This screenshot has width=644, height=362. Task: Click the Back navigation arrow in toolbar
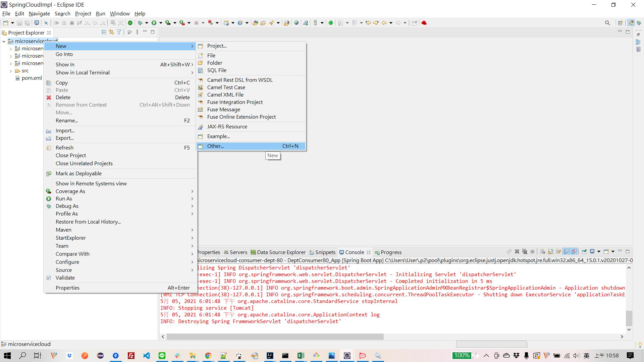point(384,23)
